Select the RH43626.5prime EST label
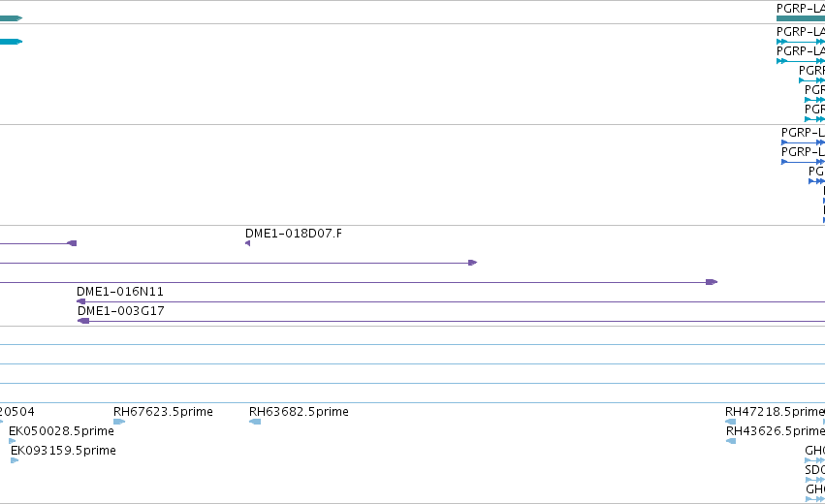The width and height of the screenshot is (825, 504). [x=775, y=431]
